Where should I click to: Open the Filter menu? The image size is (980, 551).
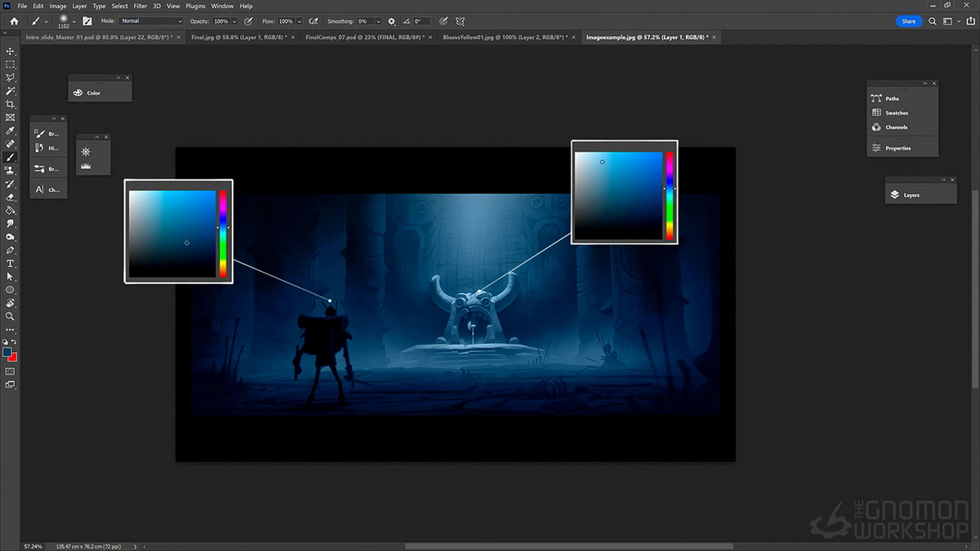pos(140,6)
